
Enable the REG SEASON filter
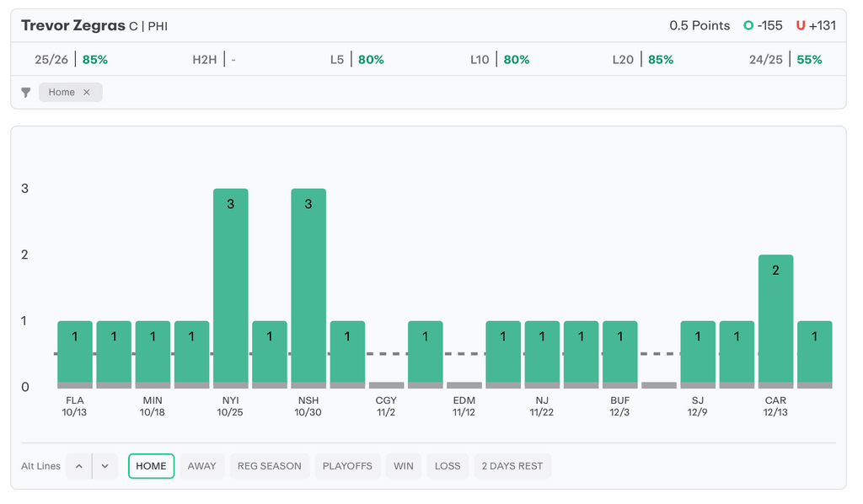pos(269,466)
